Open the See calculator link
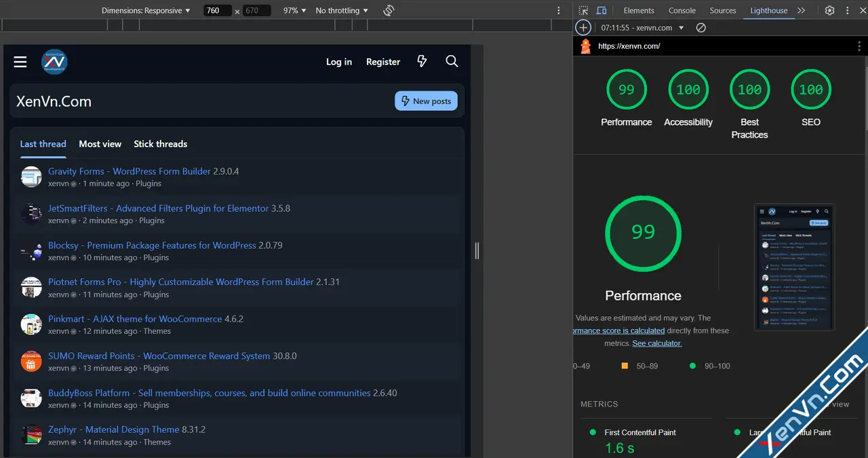The height and width of the screenshot is (458, 868). [656, 343]
